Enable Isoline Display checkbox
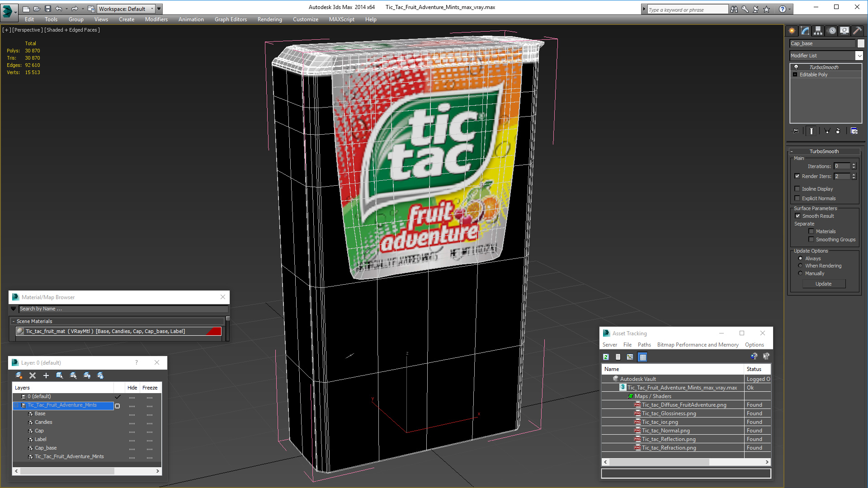 [797, 189]
